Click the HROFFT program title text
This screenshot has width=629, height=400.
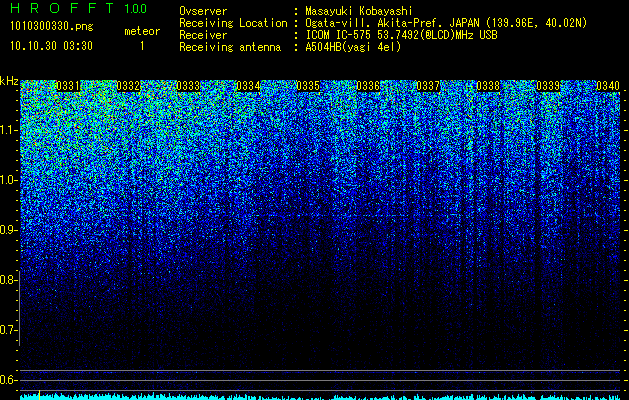[62, 8]
